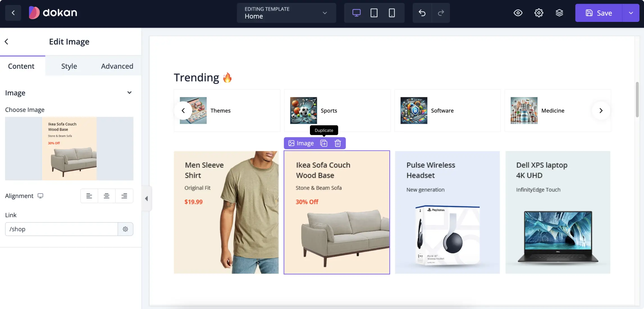This screenshot has height=309, width=644.
Task: Toggle the preview eye icon
Action: coord(518,13)
